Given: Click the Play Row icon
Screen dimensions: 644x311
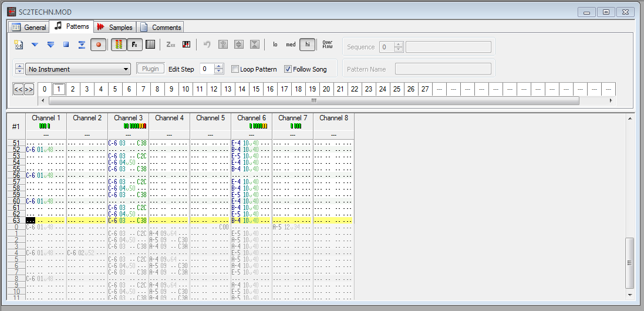Looking at the screenshot, I should coord(82,45).
